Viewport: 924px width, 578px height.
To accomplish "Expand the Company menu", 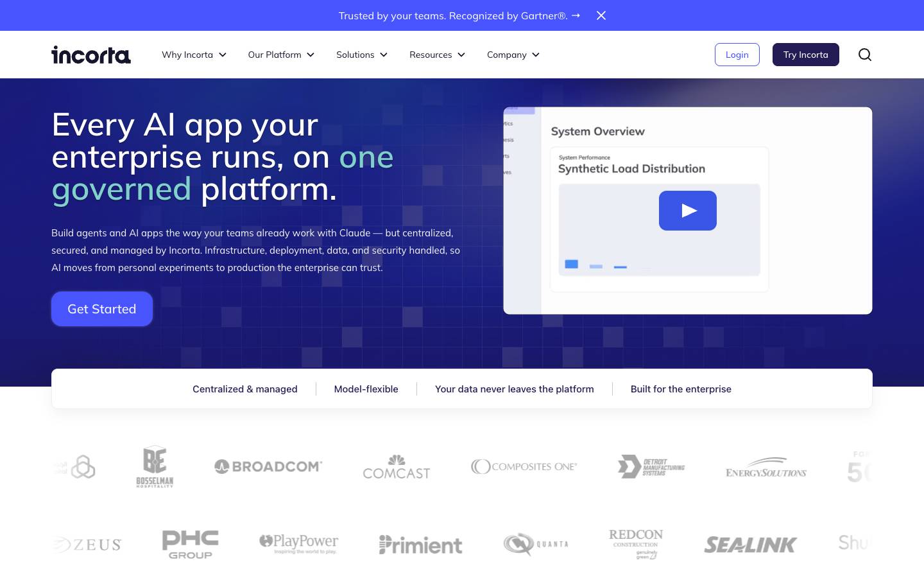I will point(513,55).
